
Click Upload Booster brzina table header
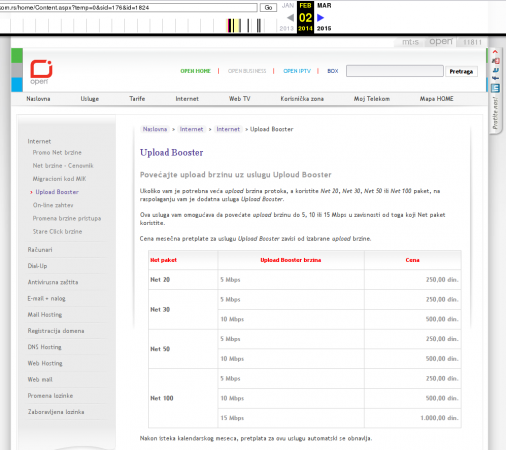click(x=291, y=260)
